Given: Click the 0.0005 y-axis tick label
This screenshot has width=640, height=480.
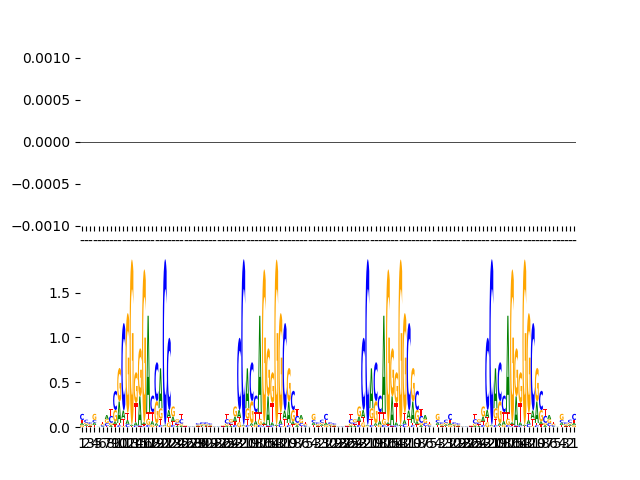Looking at the screenshot, I should tap(46, 100).
